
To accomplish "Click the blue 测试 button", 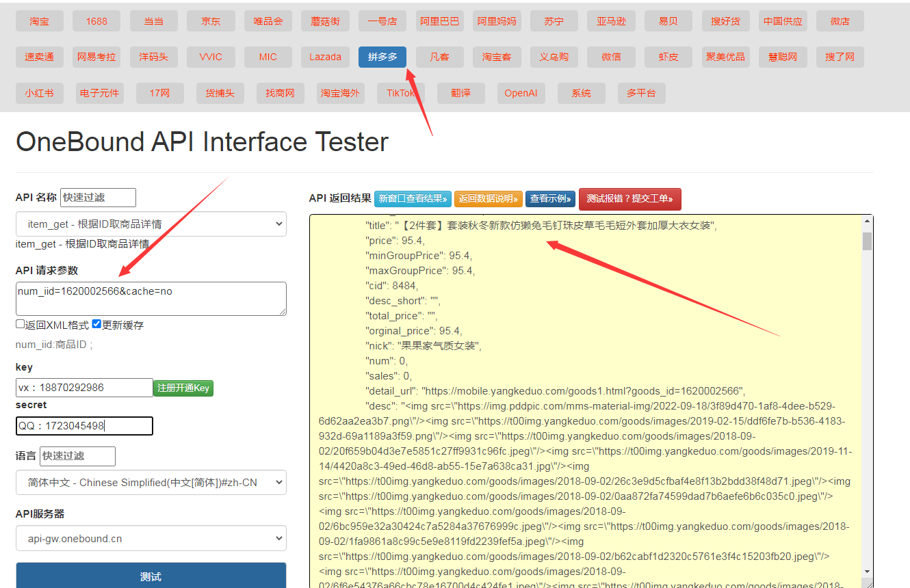I will [151, 576].
